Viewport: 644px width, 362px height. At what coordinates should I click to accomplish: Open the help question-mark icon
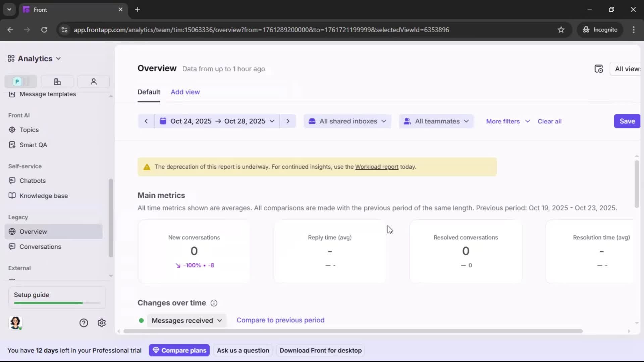[x=83, y=323]
